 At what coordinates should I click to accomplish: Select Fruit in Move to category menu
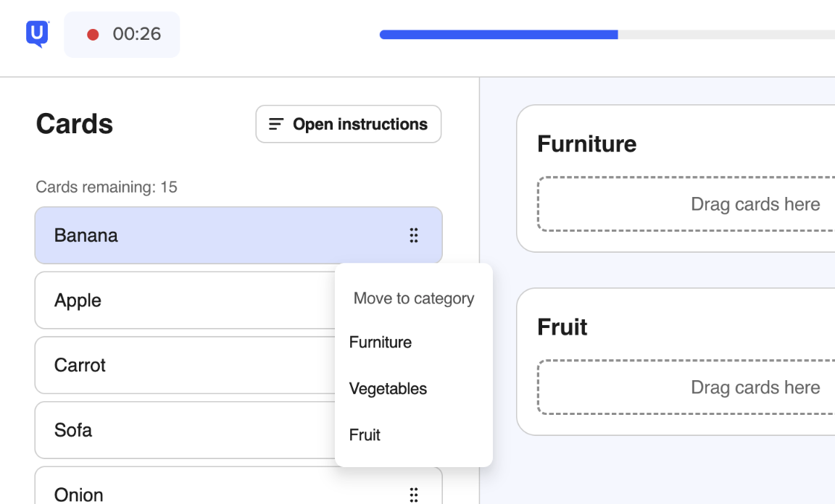(365, 434)
